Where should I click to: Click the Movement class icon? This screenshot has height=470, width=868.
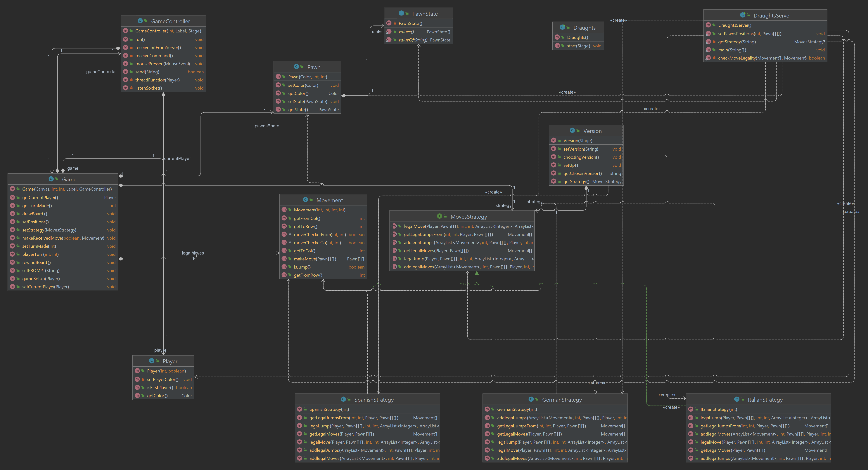[x=306, y=200]
